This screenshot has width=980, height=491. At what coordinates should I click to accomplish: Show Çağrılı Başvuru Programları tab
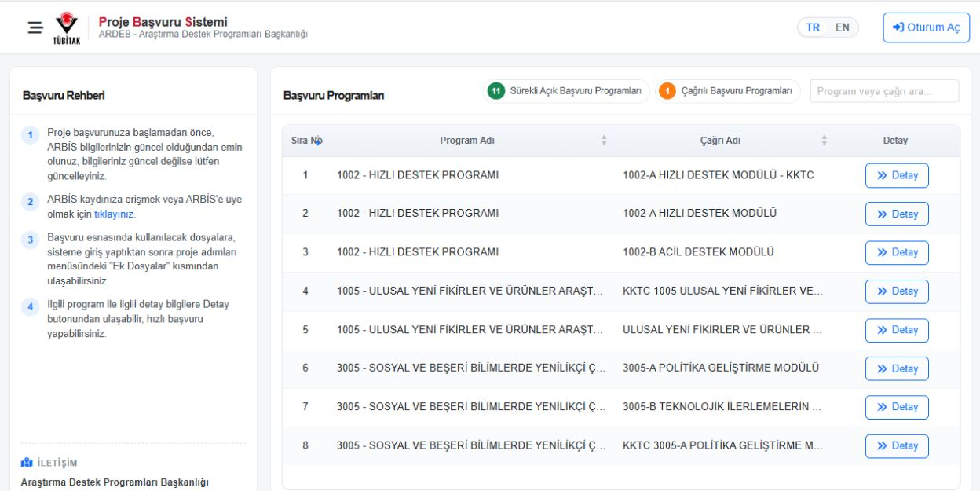(728, 91)
